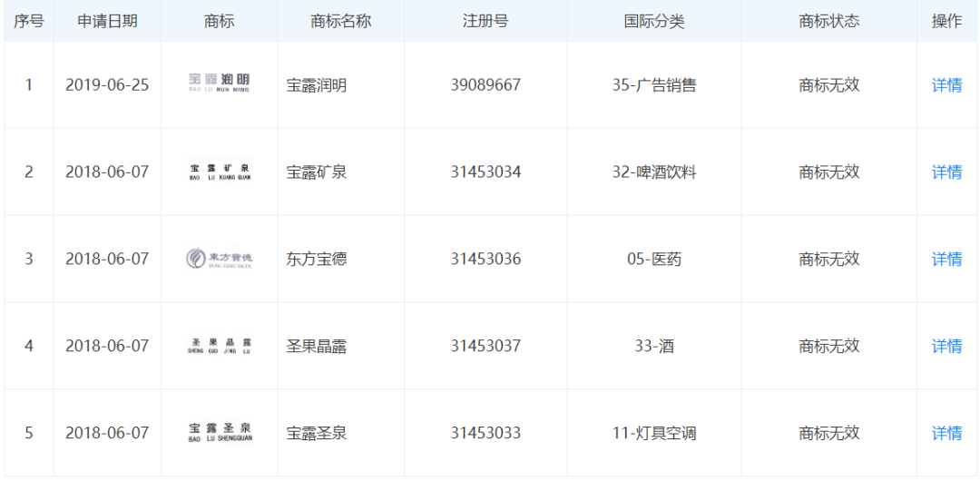This screenshot has width=980, height=501.
Task: Select registration number 31453036
Action: (x=485, y=260)
